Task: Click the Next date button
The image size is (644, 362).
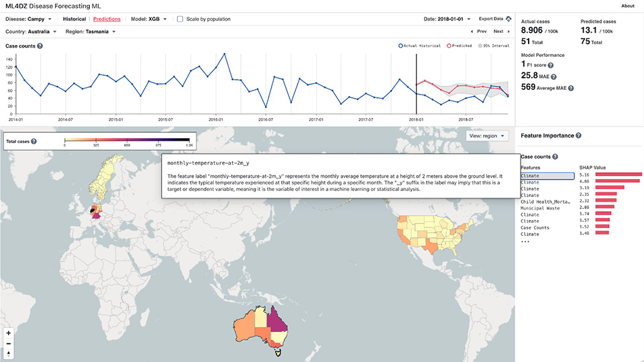Action: pos(502,32)
